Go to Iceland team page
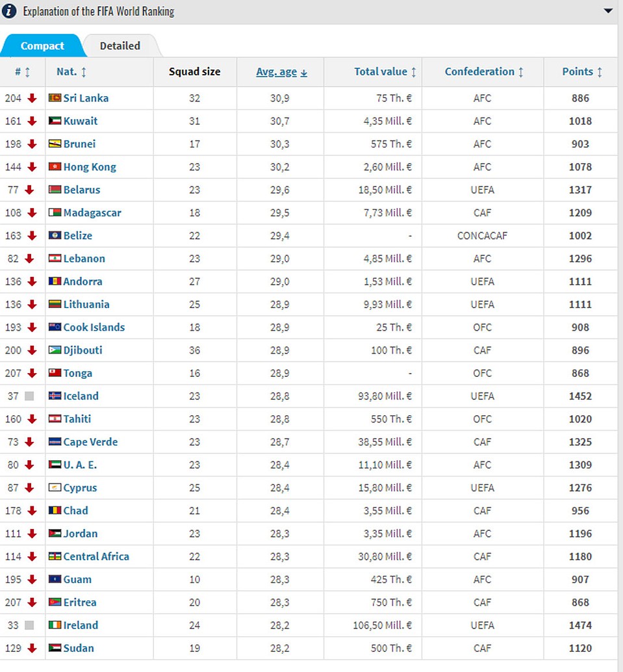This screenshot has height=672, width=623. (x=81, y=396)
